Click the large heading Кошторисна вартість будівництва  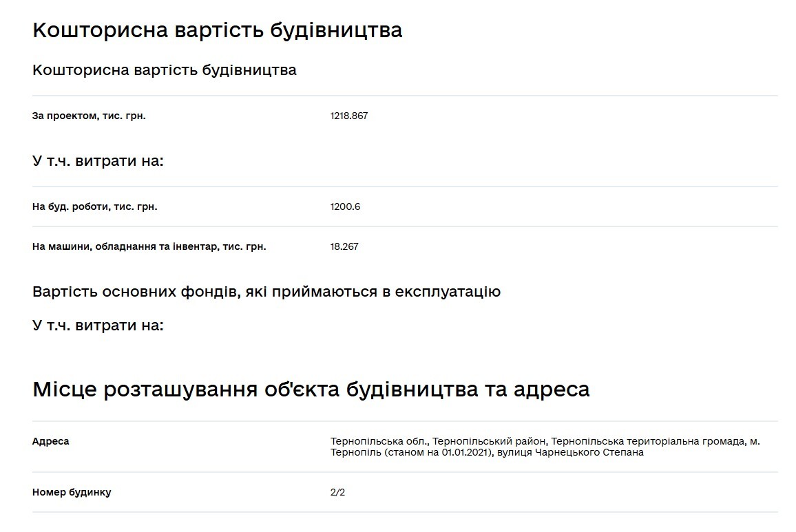point(217,31)
